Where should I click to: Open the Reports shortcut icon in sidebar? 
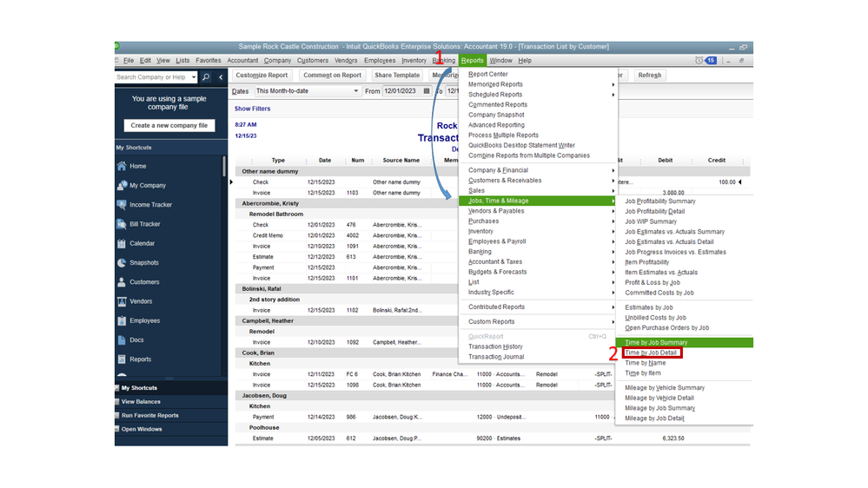pyautogui.click(x=122, y=359)
